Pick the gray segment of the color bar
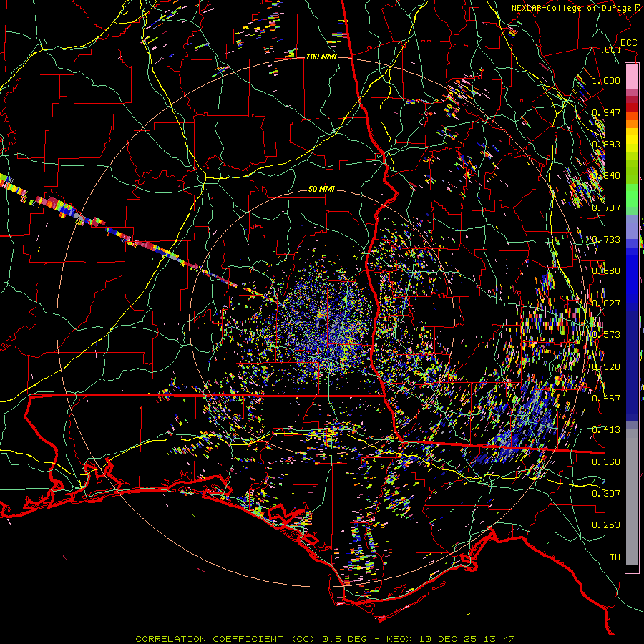Screen dimensions: 644x644 click(632, 497)
